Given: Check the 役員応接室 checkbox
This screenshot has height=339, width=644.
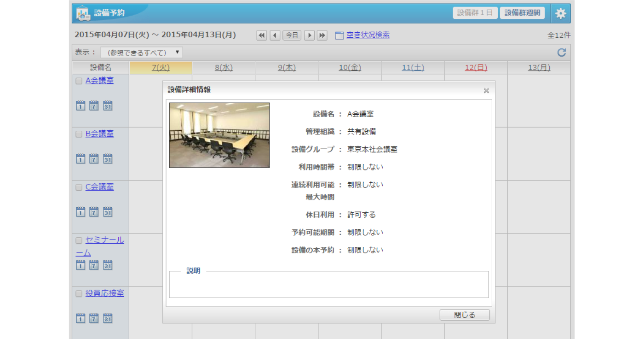Looking at the screenshot, I should pyautogui.click(x=79, y=293).
